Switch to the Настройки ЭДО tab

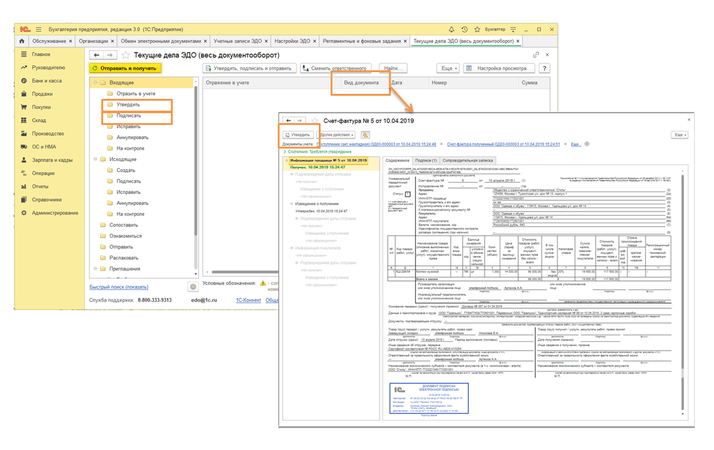pyautogui.click(x=293, y=41)
